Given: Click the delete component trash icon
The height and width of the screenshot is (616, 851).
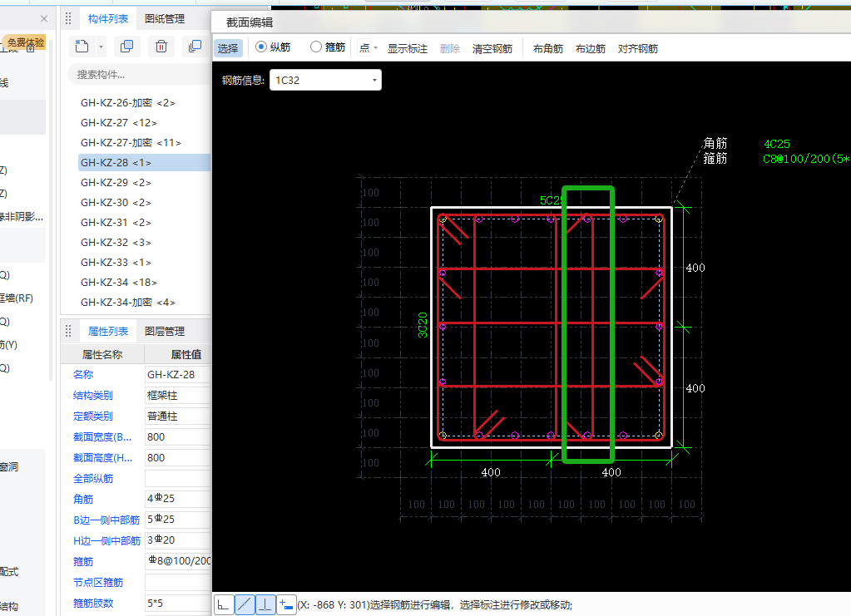Looking at the screenshot, I should [x=161, y=47].
